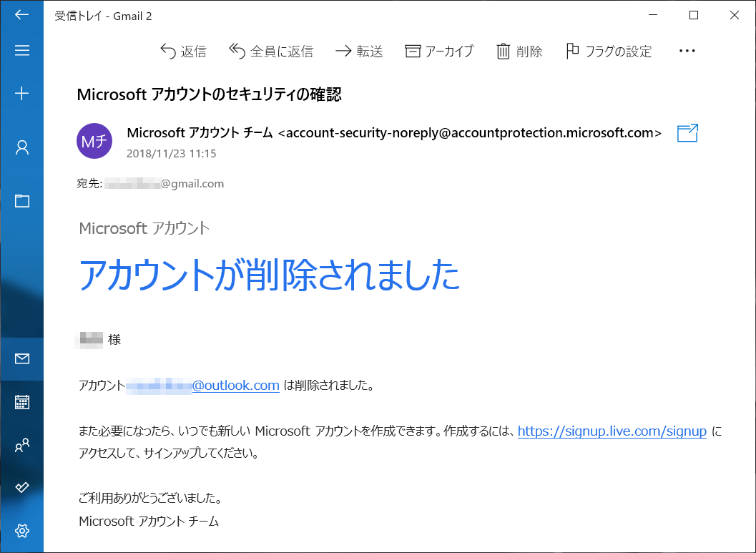Choose 全員に返信 reply all
Screen dimensions: 756x553
click(271, 51)
